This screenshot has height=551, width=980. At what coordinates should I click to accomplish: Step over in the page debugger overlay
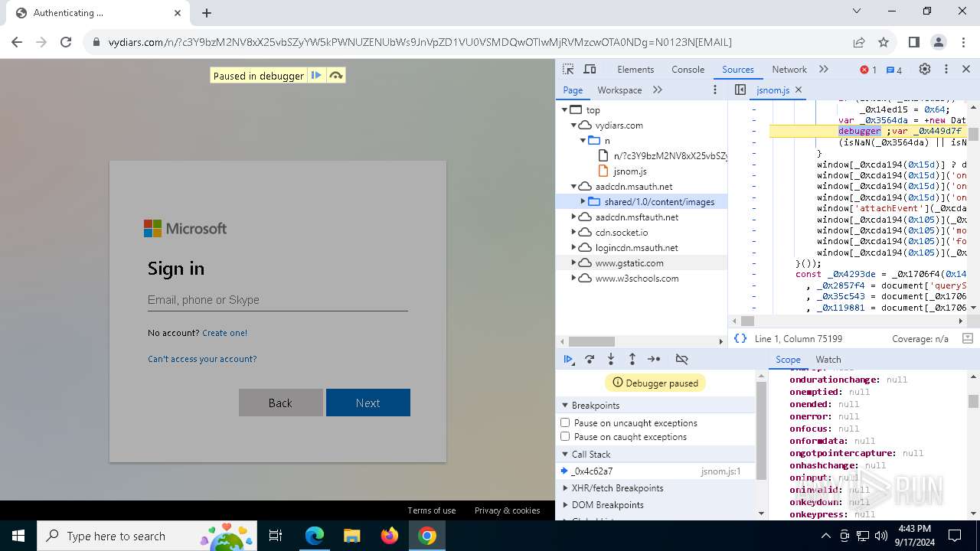coord(335,75)
